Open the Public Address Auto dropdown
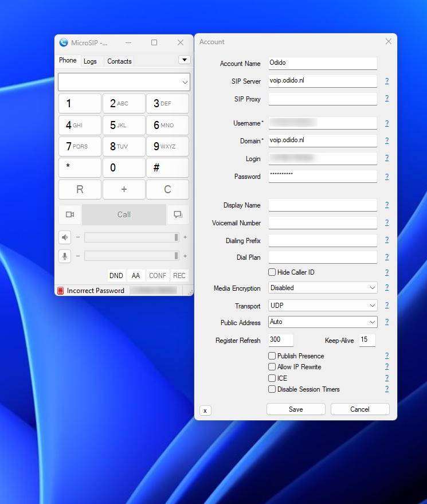Screen dimensions: 427x504 (323, 322)
